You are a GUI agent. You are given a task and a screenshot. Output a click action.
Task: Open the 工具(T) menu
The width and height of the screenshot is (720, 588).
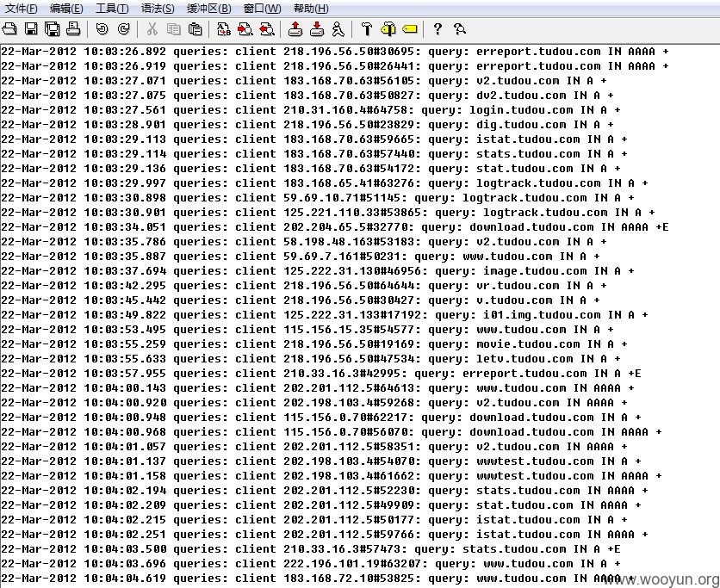pos(112,9)
